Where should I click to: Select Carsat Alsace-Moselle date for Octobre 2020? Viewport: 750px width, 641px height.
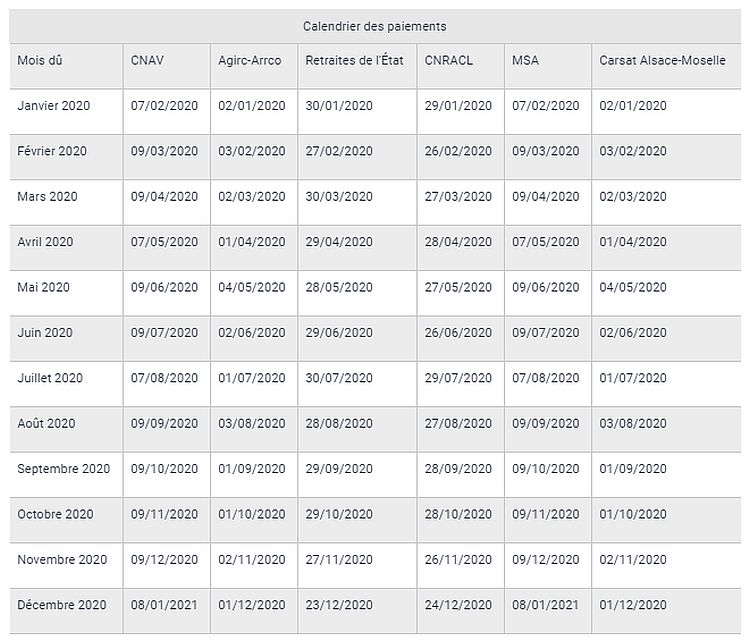tap(633, 515)
